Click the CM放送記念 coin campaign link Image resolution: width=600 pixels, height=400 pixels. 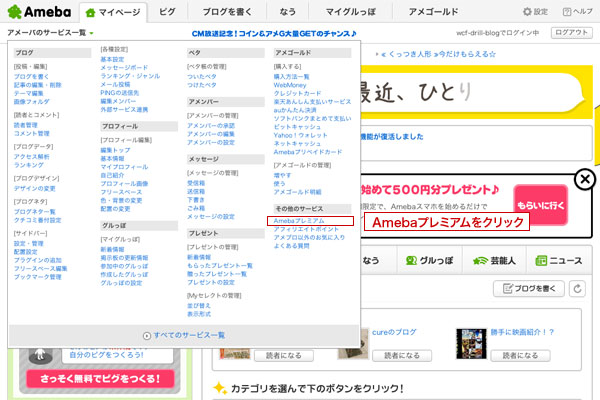coord(274,34)
